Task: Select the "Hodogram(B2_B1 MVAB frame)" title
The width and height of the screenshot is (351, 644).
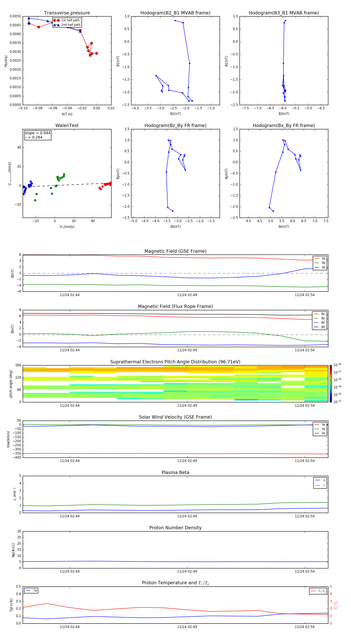Action: coord(175,13)
